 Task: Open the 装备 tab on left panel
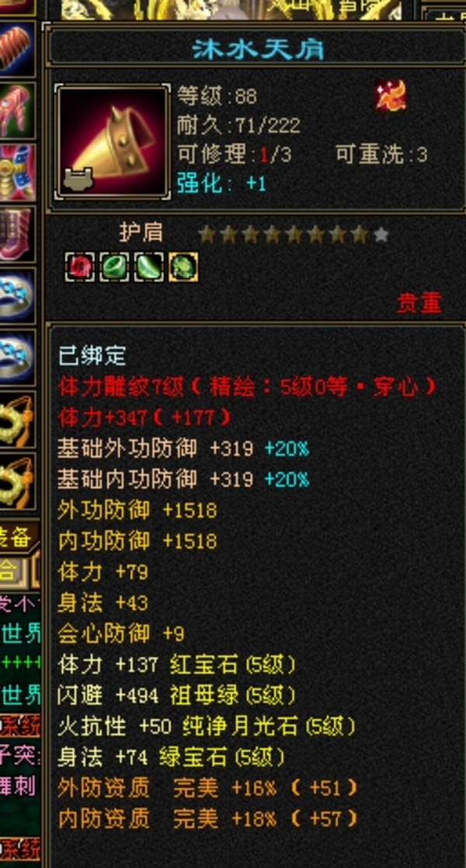pos(16,539)
